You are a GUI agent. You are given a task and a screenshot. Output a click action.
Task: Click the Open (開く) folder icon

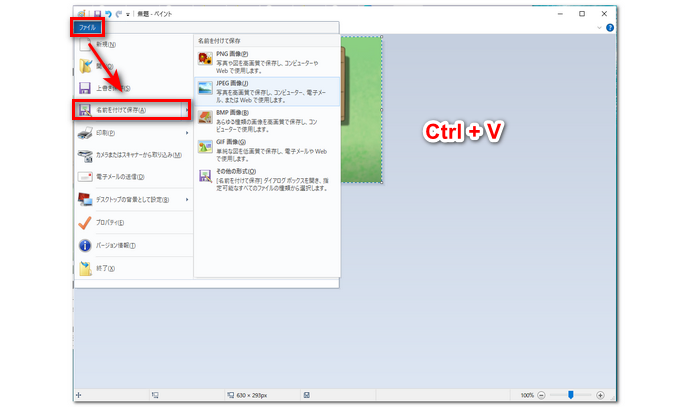(x=86, y=67)
